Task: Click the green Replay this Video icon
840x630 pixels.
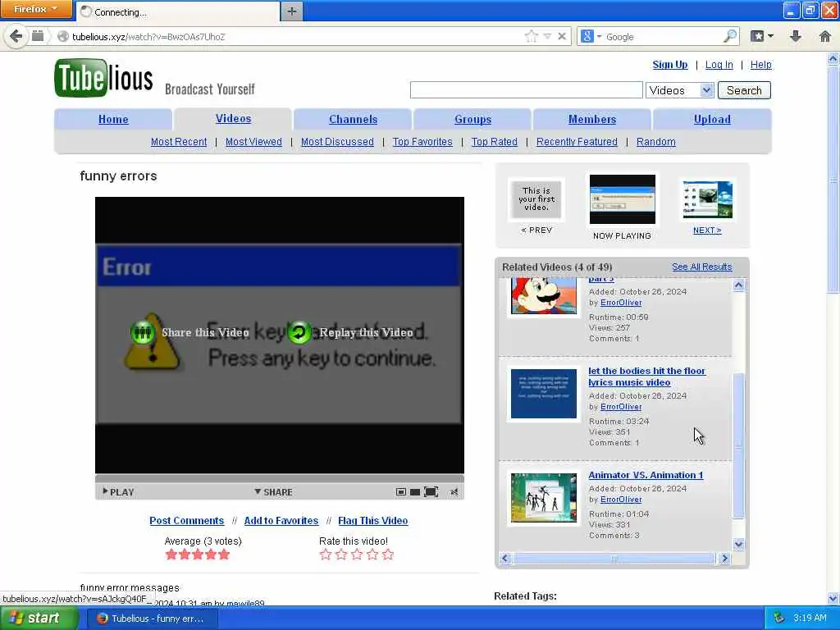Action: pos(299,333)
